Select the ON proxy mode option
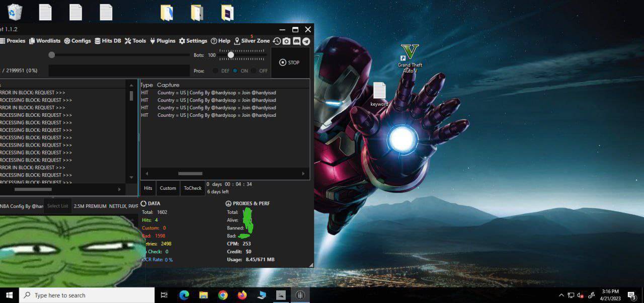 click(x=235, y=71)
